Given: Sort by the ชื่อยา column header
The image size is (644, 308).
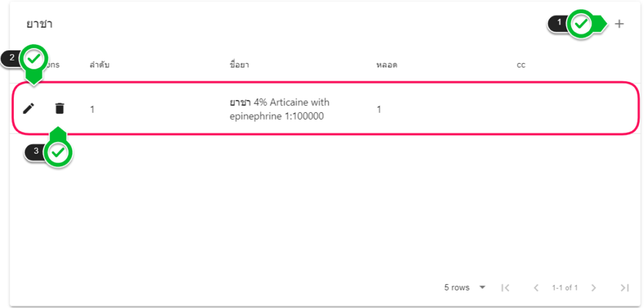Looking at the screenshot, I should 240,64.
